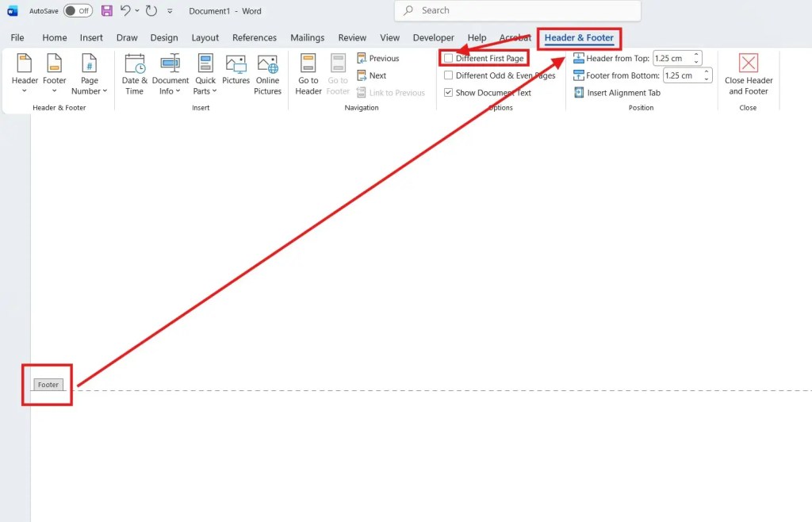Insert the Date & Time into the footer

[x=133, y=74]
